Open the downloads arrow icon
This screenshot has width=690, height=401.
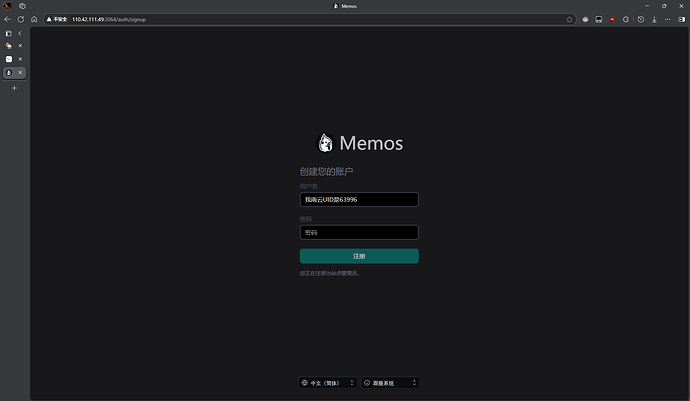point(654,19)
